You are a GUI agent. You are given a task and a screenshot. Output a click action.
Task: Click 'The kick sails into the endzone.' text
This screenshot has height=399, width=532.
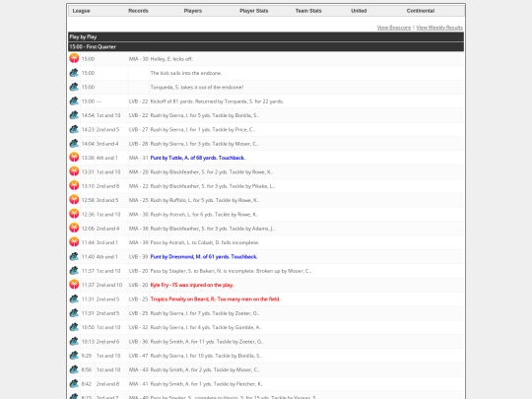pos(186,73)
